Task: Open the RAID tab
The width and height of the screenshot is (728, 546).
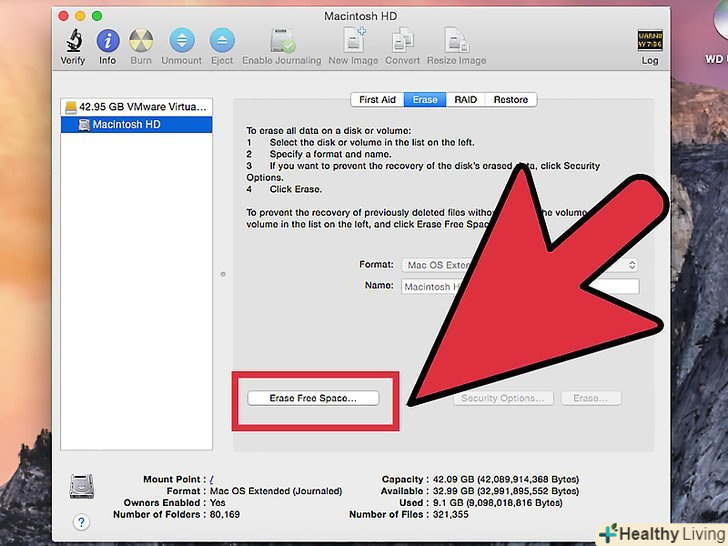Action: [465, 100]
